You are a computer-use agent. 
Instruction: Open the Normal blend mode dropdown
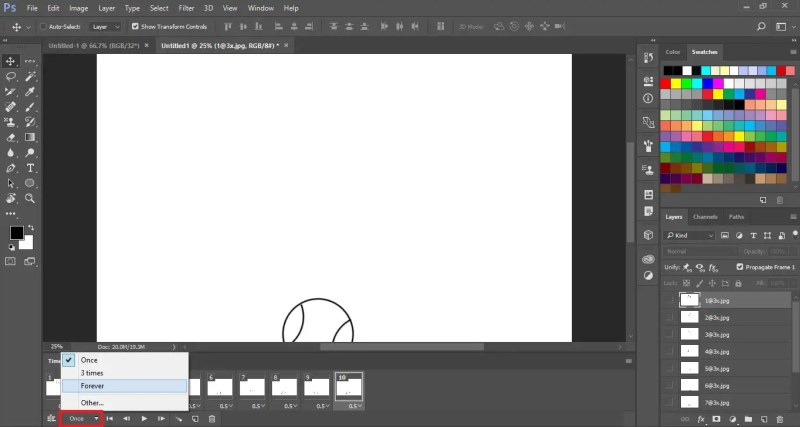(701, 252)
